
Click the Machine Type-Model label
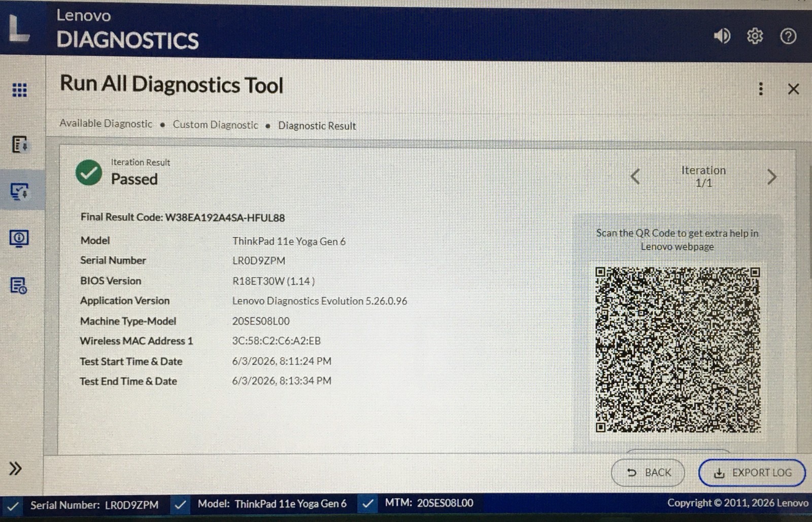[128, 321]
